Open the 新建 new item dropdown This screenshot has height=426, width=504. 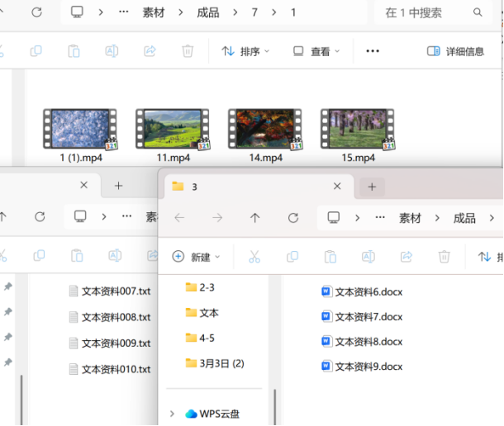196,257
